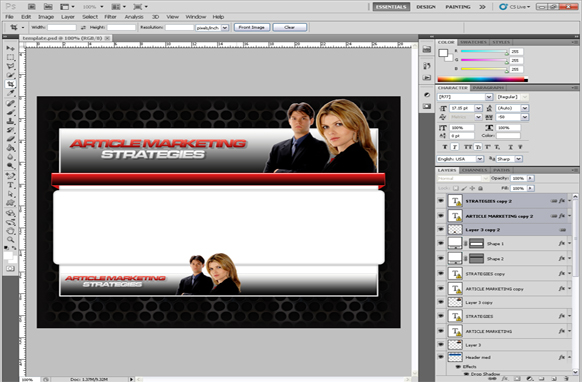Image resolution: width=582 pixels, height=382 pixels.
Task: Click the crop Width input field
Action: pos(62,27)
